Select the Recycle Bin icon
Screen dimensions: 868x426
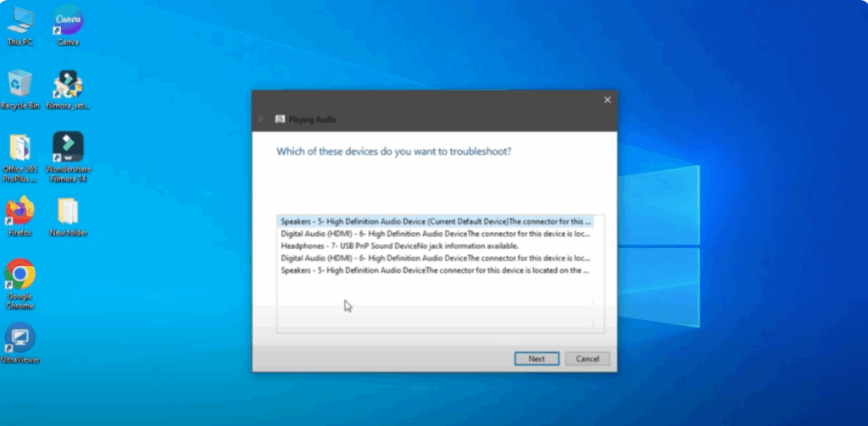tap(20, 90)
